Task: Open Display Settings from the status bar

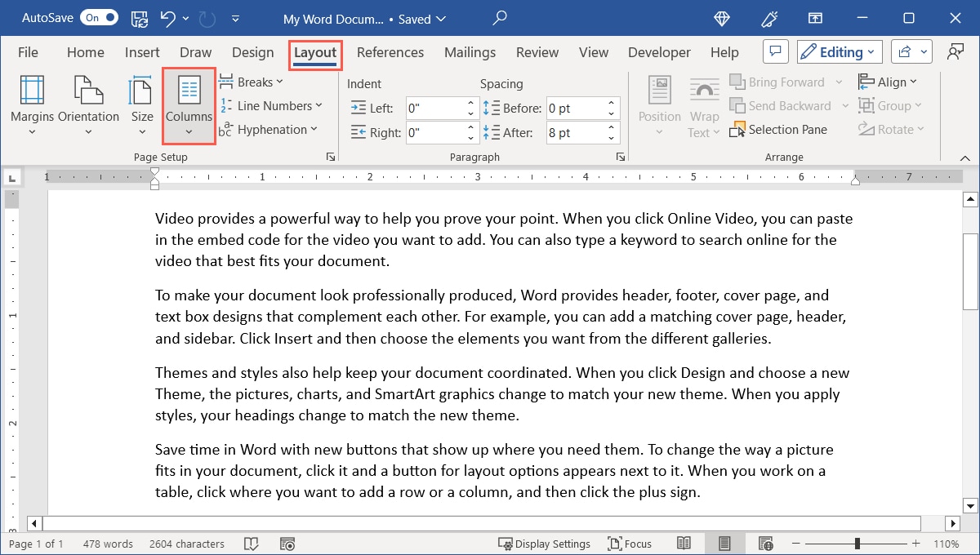Action: click(x=545, y=543)
